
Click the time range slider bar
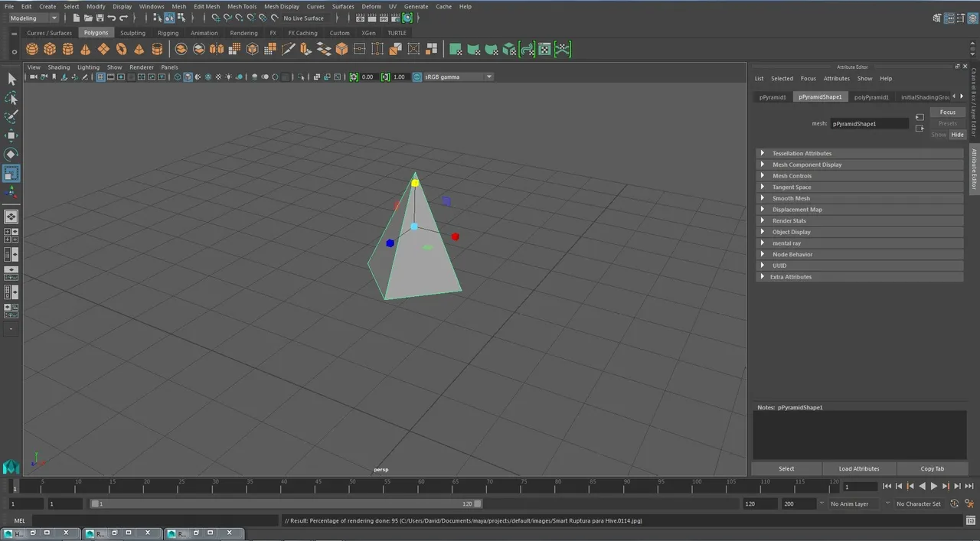[x=286, y=504]
